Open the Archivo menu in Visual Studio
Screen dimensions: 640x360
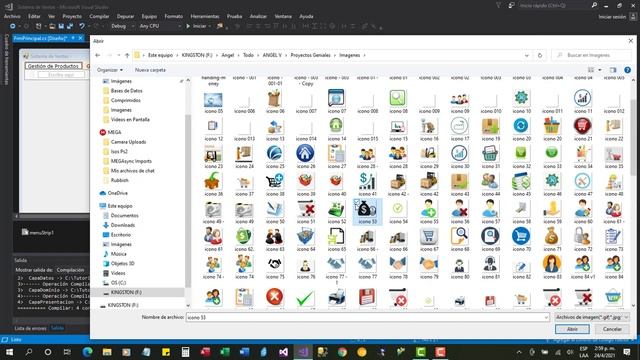(12, 16)
